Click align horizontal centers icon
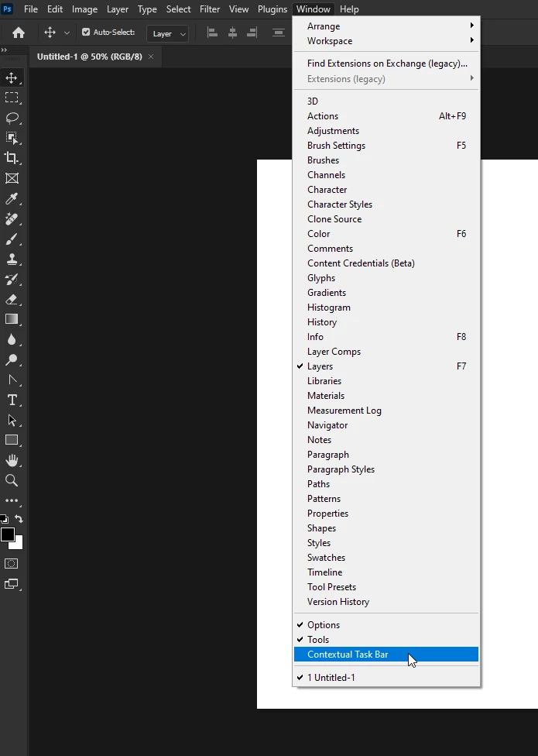 click(x=233, y=33)
